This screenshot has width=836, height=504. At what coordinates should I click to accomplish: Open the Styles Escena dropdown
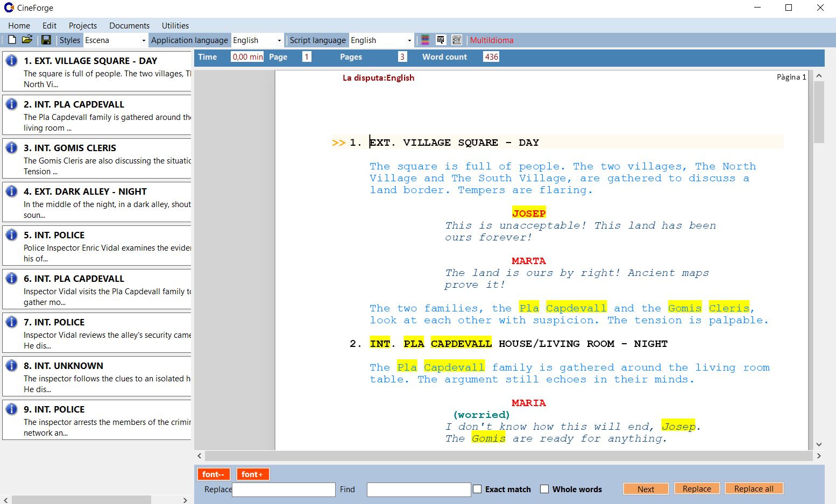[143, 40]
